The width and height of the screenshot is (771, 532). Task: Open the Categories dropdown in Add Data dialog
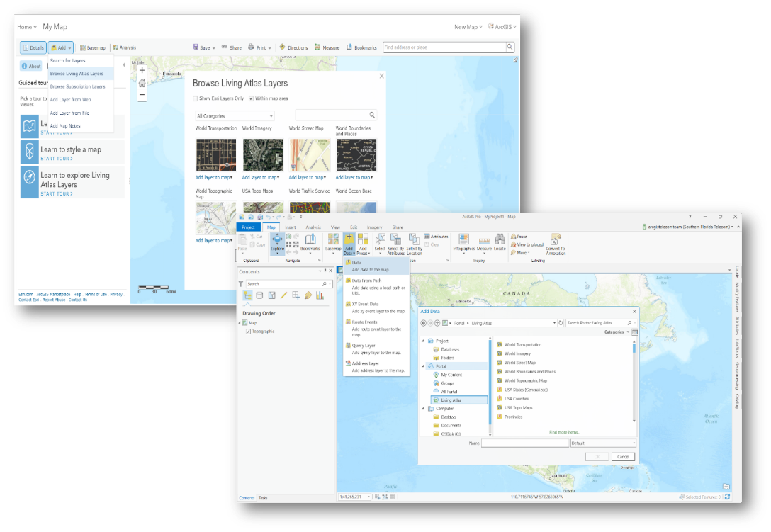click(617, 332)
